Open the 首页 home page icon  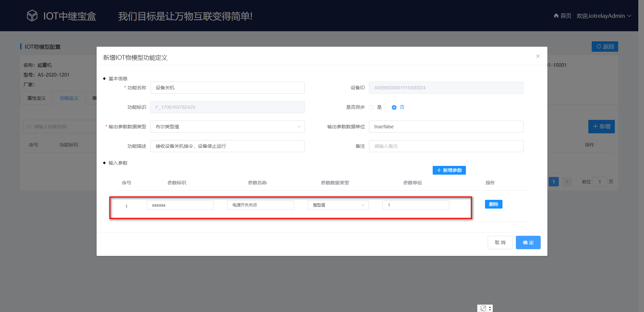[556, 15]
